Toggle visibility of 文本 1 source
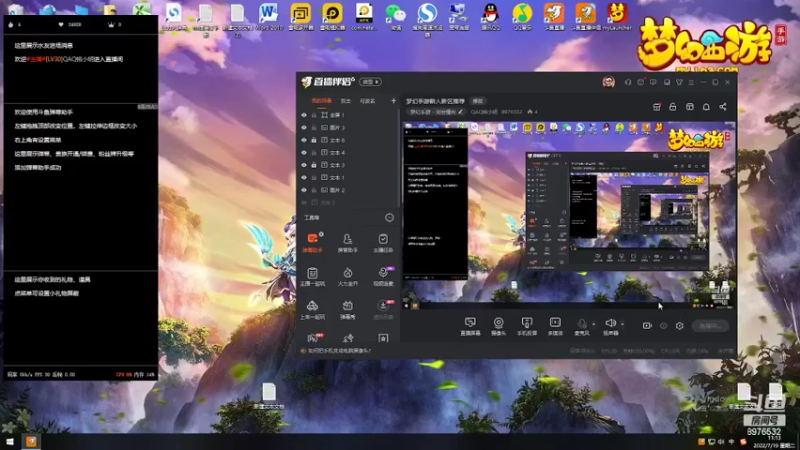The image size is (800, 450). (304, 178)
